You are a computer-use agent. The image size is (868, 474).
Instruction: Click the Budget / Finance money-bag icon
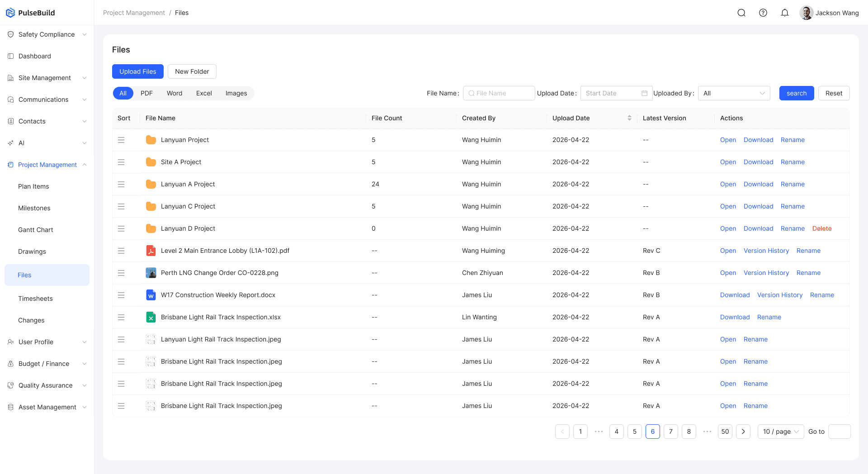pyautogui.click(x=11, y=364)
